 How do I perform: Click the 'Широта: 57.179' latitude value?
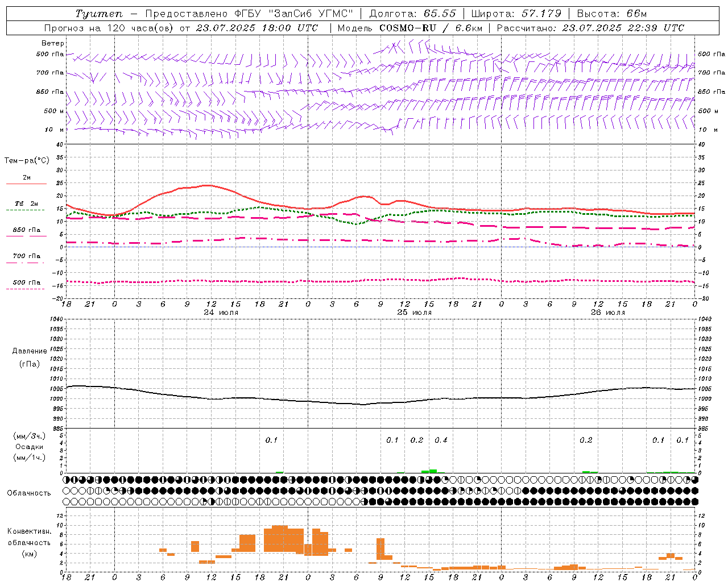coord(516,14)
